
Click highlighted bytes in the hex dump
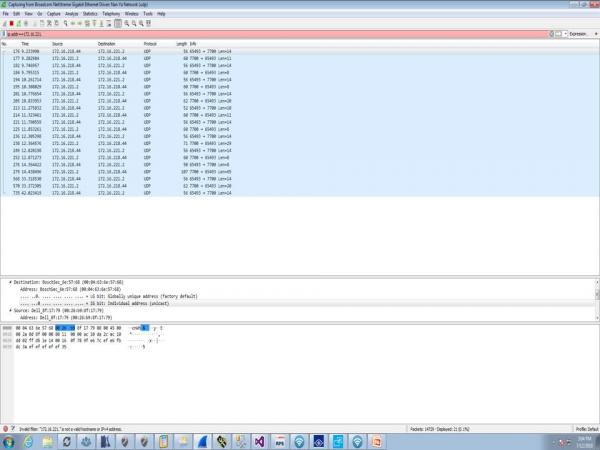[65, 328]
